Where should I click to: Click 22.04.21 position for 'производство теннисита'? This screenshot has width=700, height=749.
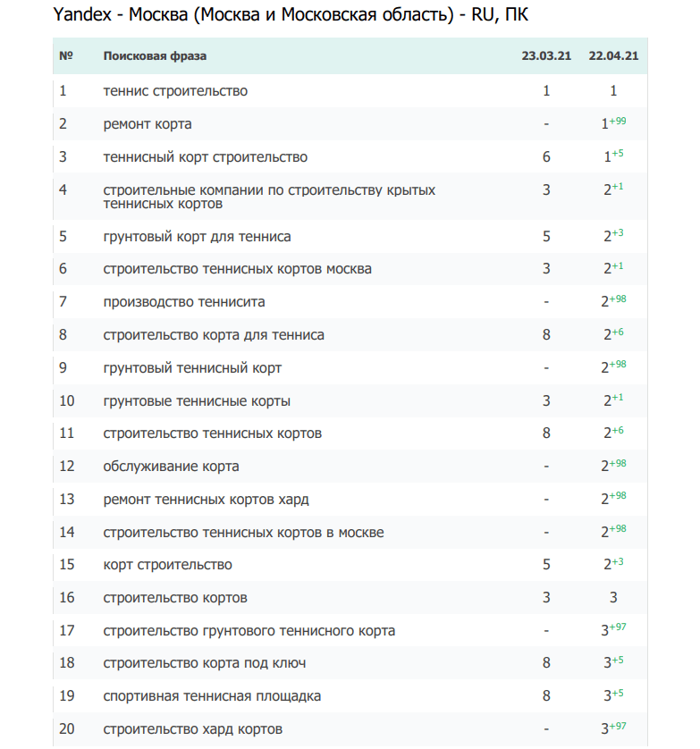pyautogui.click(x=613, y=300)
